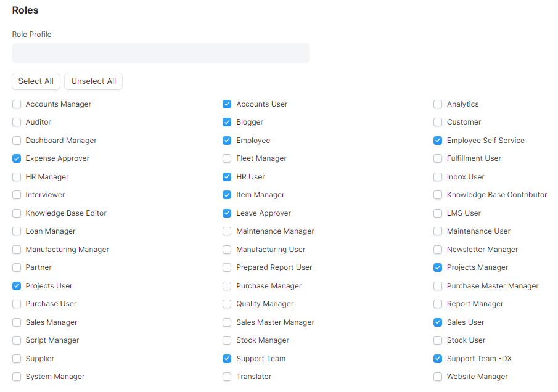Check the Website Manager role

(x=438, y=377)
